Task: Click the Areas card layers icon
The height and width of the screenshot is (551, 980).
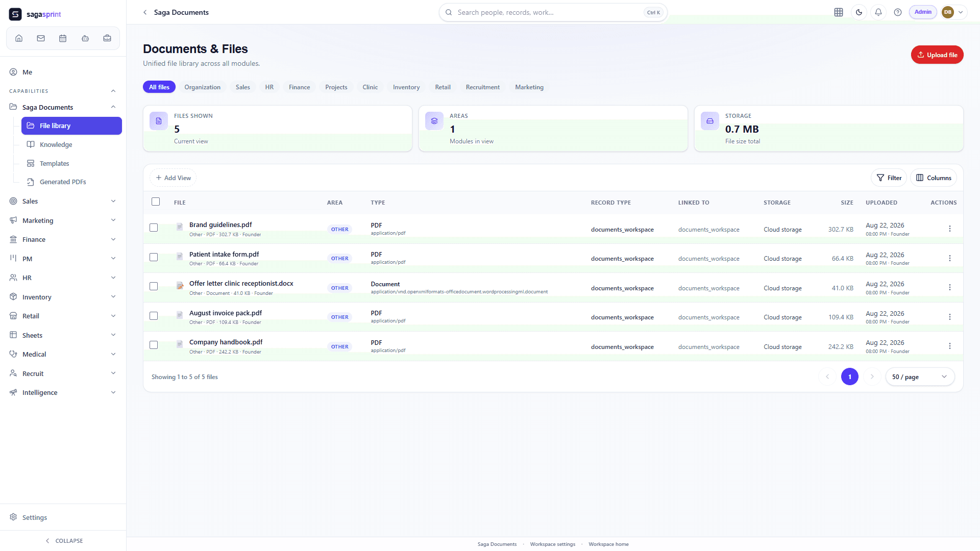Action: (x=434, y=121)
